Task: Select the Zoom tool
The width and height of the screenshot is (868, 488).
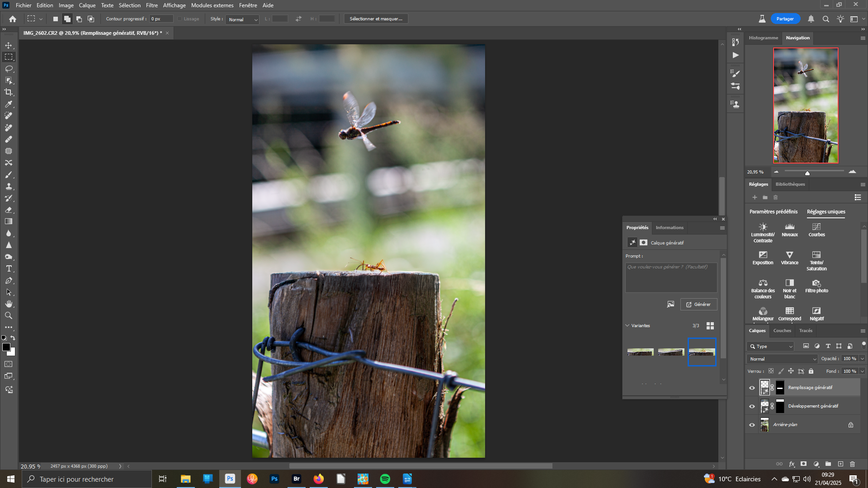Action: coord(9,315)
